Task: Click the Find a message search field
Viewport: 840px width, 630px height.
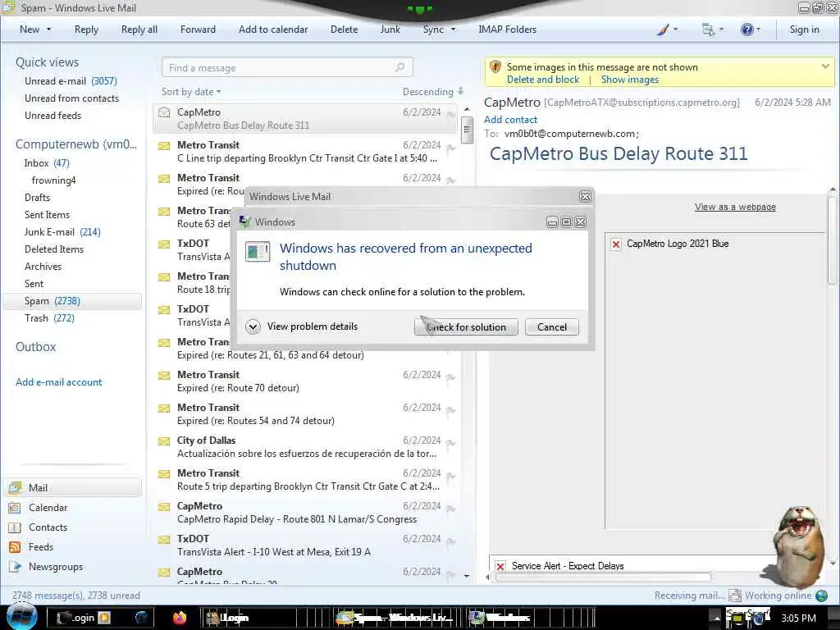Action: [287, 67]
